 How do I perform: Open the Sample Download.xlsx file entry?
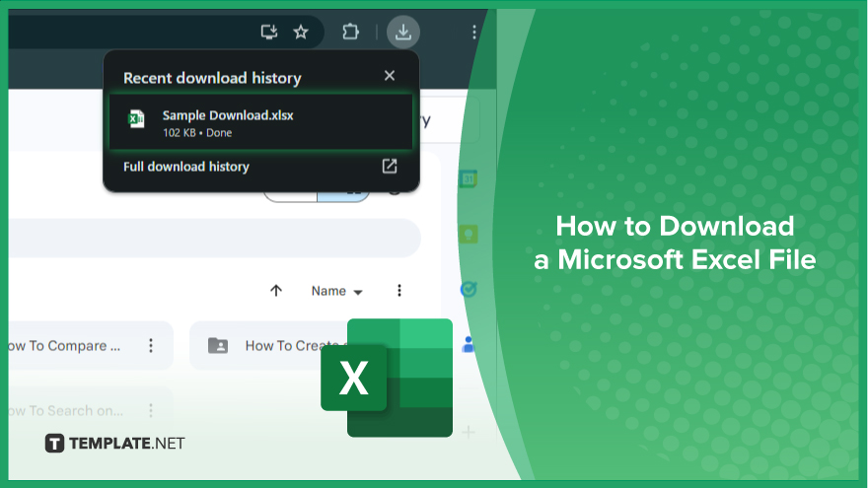coord(260,122)
